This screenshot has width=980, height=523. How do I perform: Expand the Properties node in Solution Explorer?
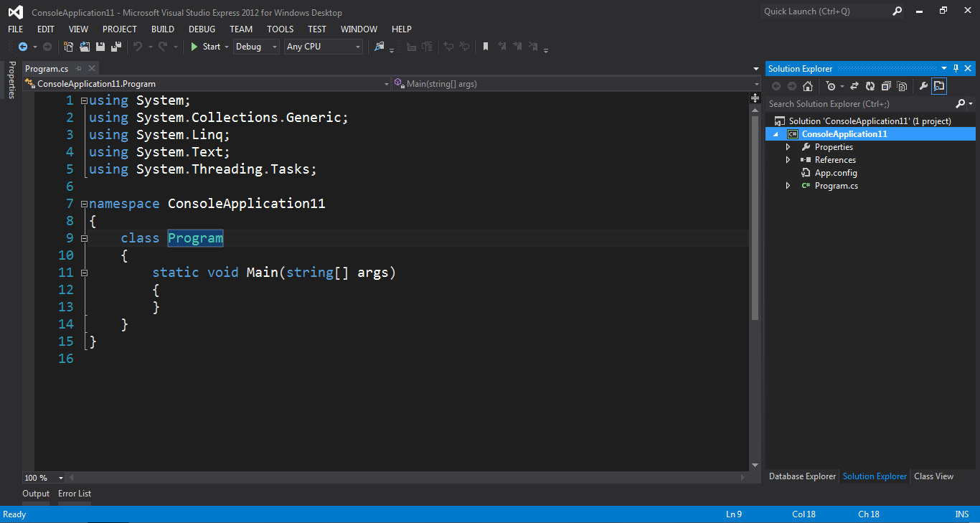pos(788,147)
